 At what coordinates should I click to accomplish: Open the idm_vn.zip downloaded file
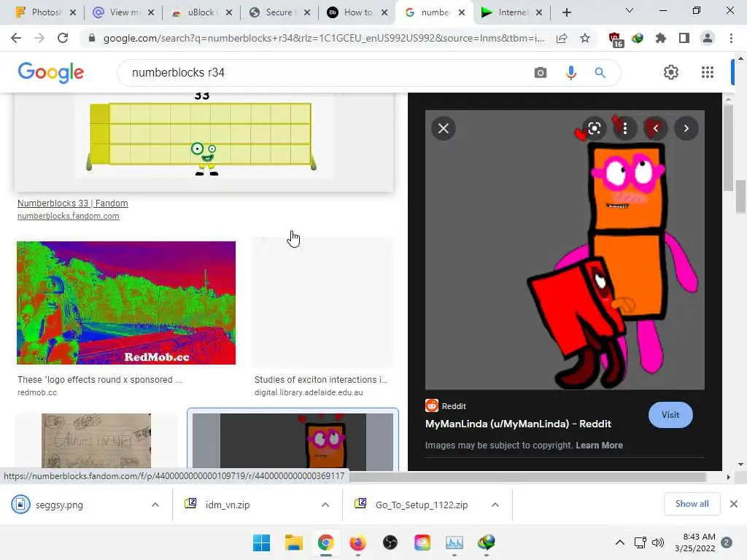coord(228,505)
